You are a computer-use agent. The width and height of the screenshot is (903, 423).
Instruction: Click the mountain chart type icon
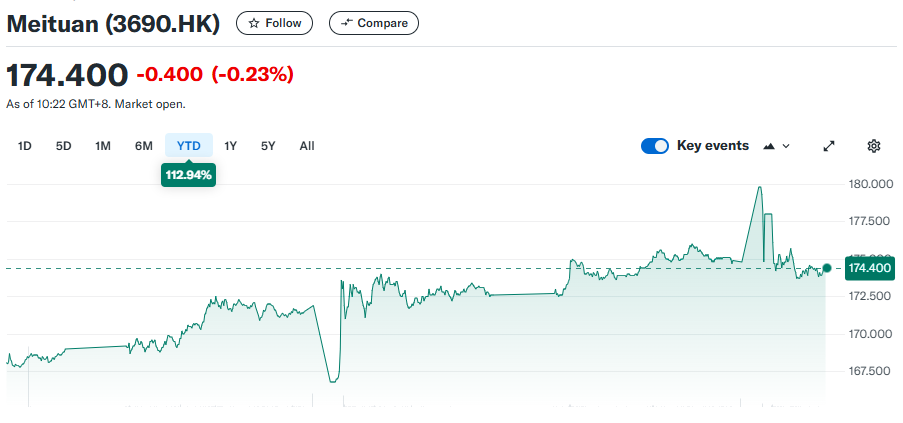pos(769,146)
